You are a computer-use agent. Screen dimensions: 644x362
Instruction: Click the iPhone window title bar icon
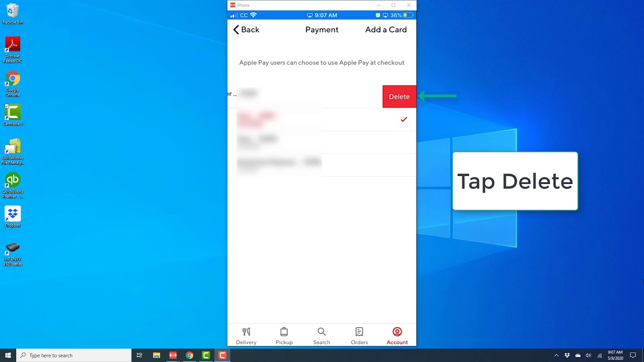click(232, 5)
